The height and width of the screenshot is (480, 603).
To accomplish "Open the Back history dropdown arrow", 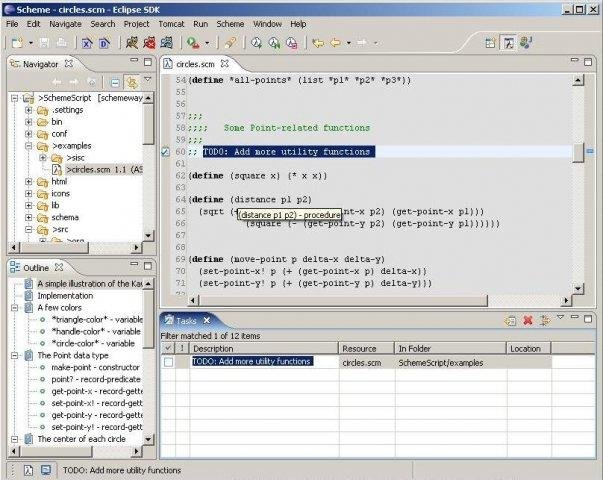I will (349, 43).
